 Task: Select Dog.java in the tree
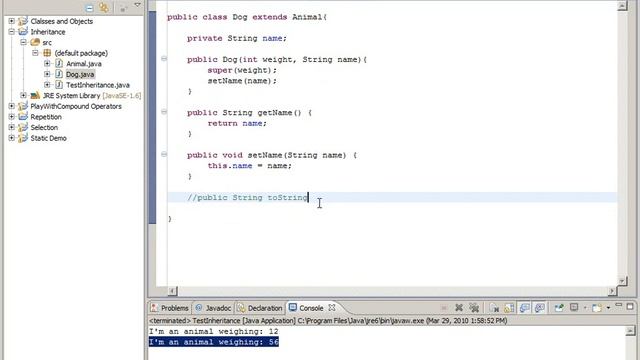[80, 74]
